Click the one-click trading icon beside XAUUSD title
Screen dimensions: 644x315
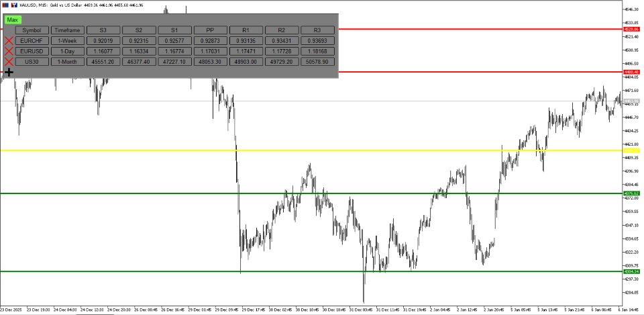pyautogui.click(x=13, y=5)
